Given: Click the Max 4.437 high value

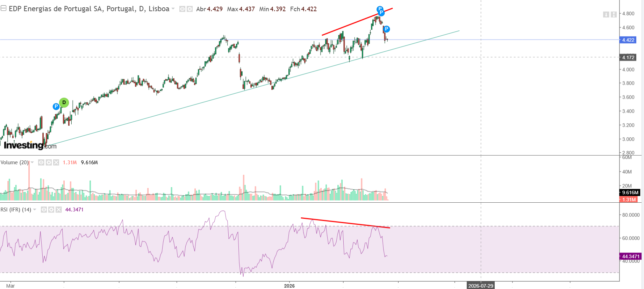Looking at the screenshot, I should [241, 9].
